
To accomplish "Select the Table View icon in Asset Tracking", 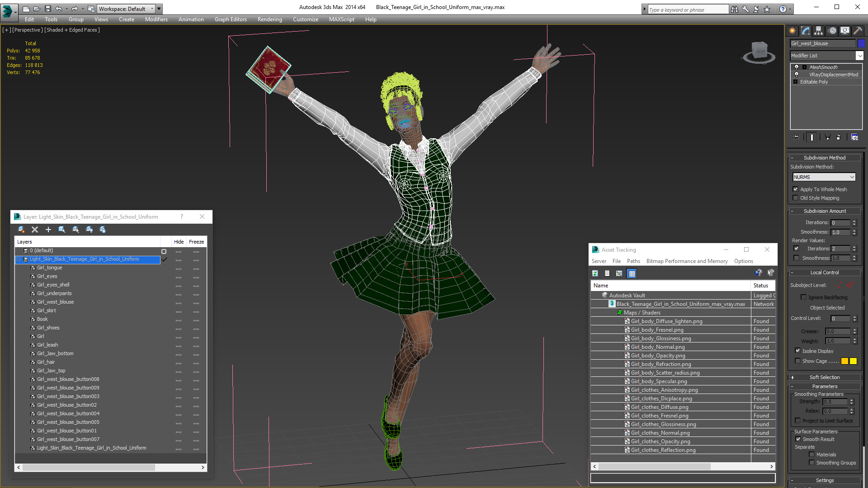I will tap(632, 273).
